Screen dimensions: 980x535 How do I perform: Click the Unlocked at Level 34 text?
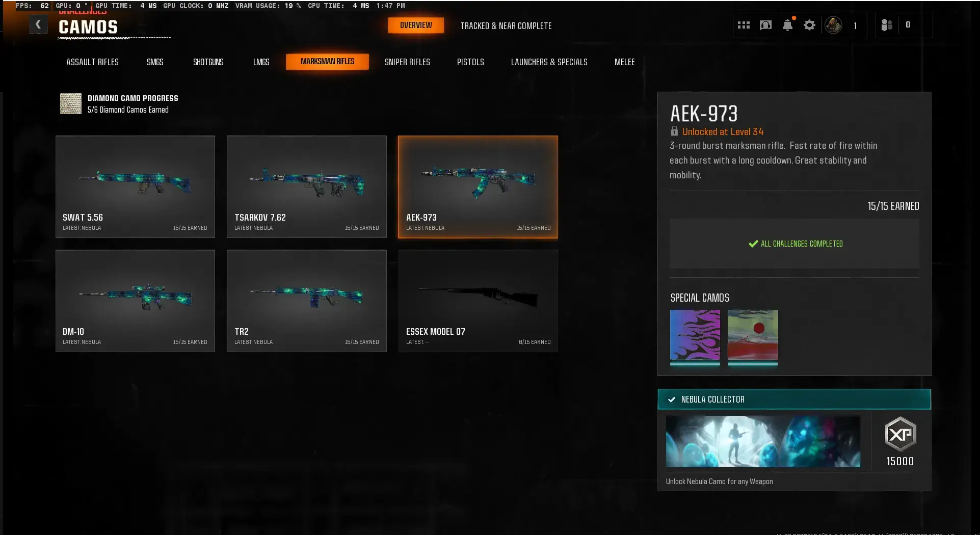(x=723, y=132)
